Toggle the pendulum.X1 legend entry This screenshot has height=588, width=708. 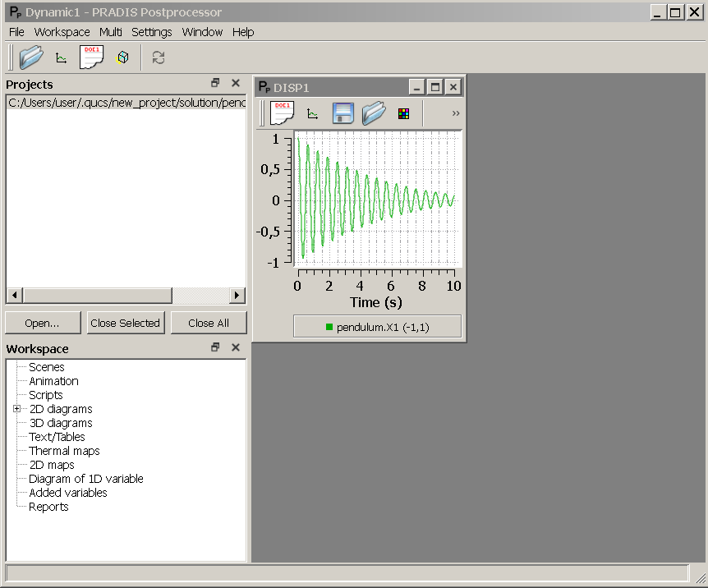(x=377, y=327)
